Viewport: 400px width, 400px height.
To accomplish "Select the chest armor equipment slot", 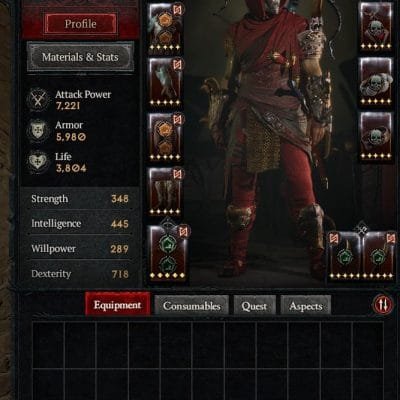I will pos(165,83).
